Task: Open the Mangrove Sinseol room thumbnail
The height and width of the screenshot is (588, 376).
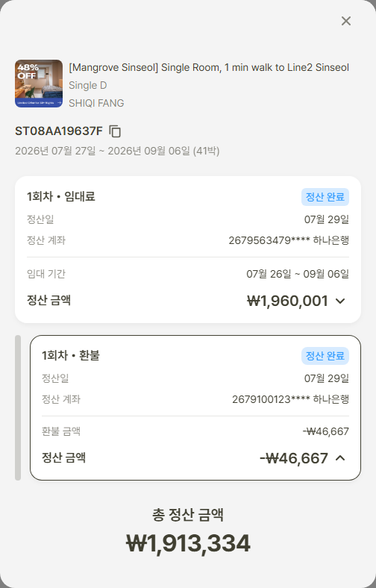Action: click(x=39, y=84)
